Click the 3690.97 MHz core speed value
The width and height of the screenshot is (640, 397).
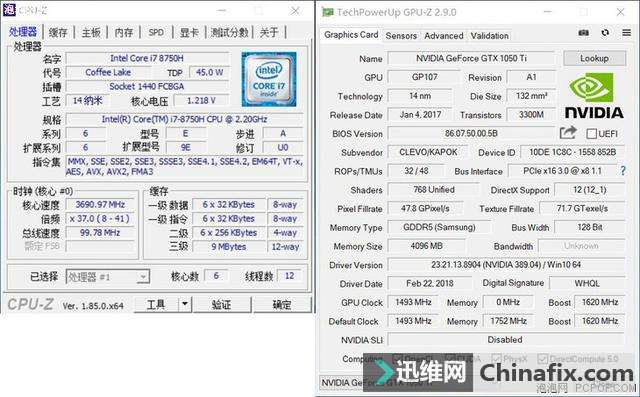(x=100, y=204)
